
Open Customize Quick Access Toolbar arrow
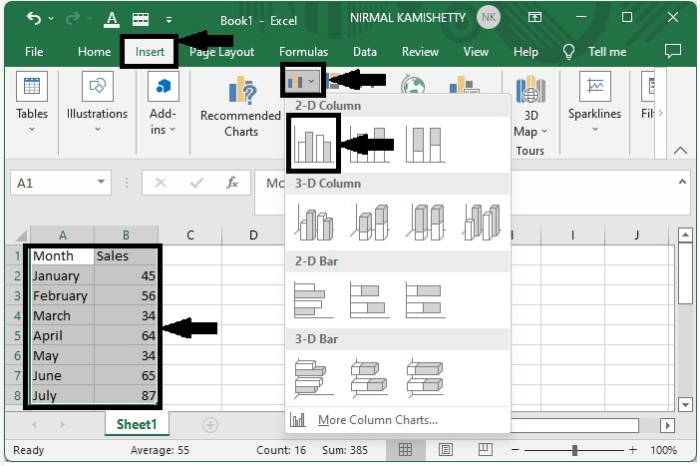coord(169,20)
